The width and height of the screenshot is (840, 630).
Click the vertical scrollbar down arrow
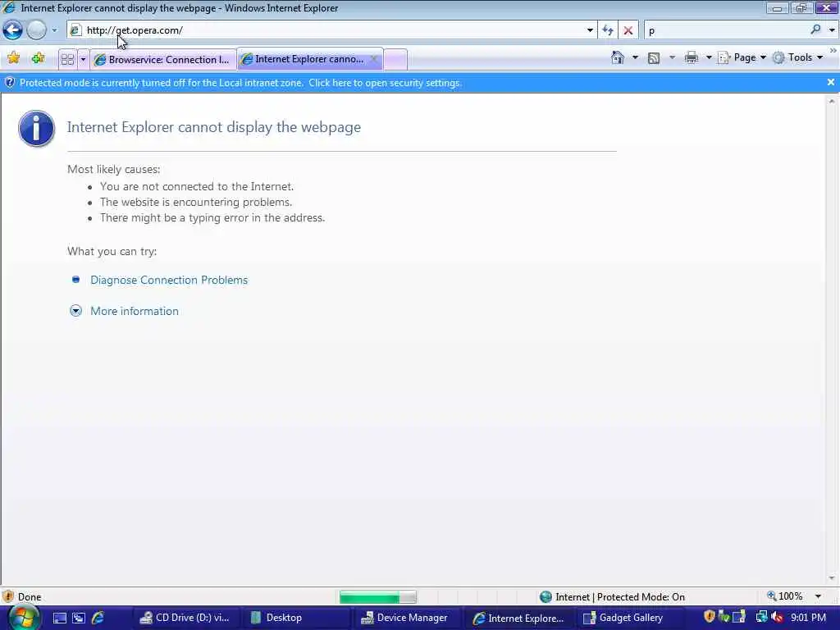832,578
